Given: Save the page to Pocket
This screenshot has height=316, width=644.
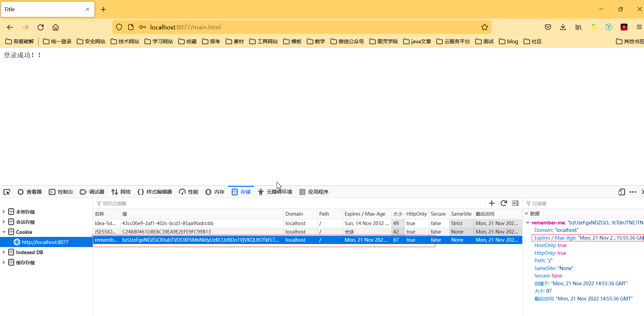Looking at the screenshot, I should click(x=548, y=27).
